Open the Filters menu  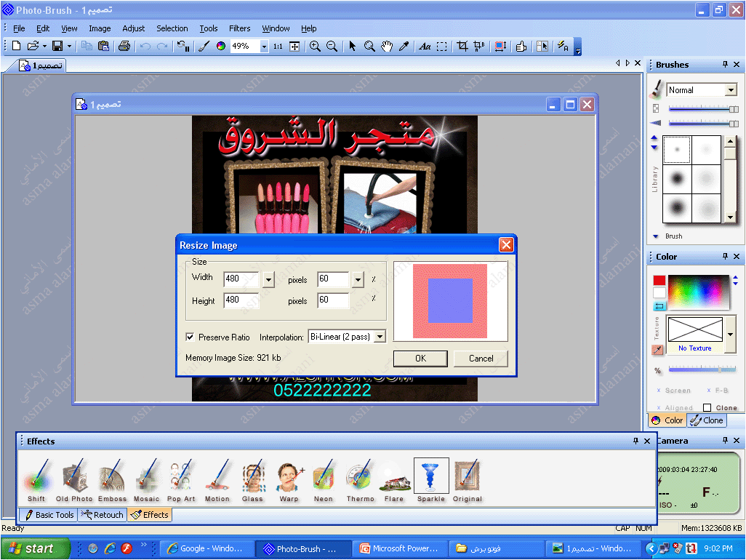coord(239,28)
